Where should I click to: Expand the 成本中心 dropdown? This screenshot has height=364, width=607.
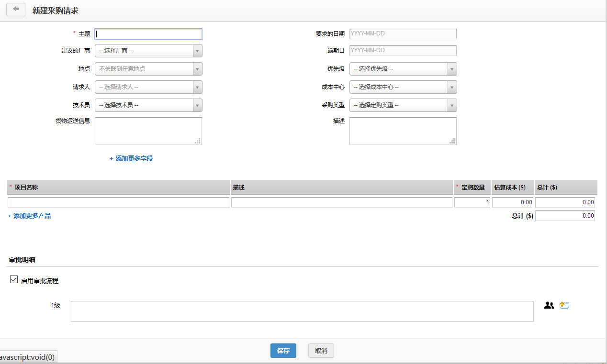pos(403,87)
